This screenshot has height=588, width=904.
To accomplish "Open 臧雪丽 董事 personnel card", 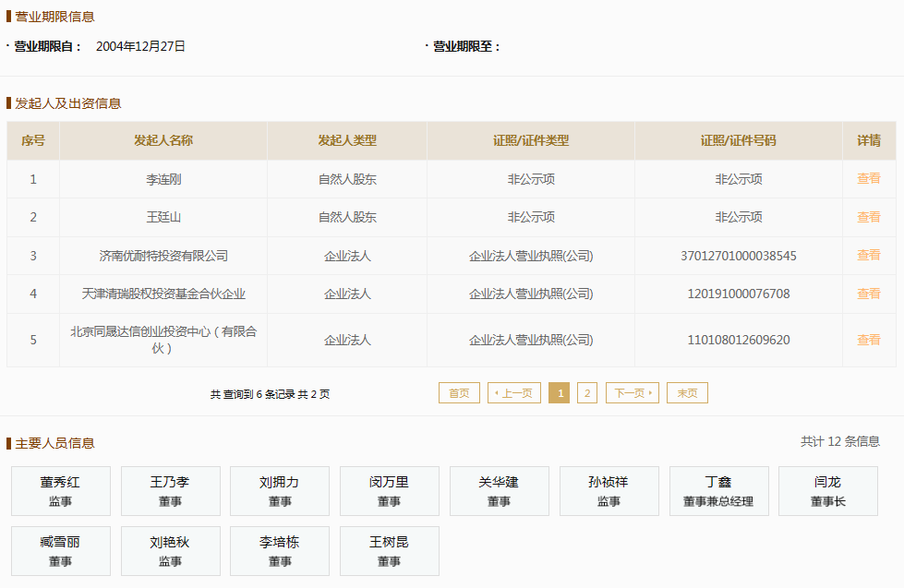I will (60, 551).
